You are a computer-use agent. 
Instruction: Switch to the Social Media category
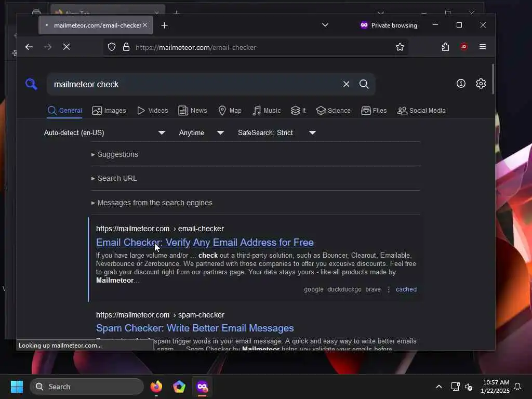click(x=421, y=111)
